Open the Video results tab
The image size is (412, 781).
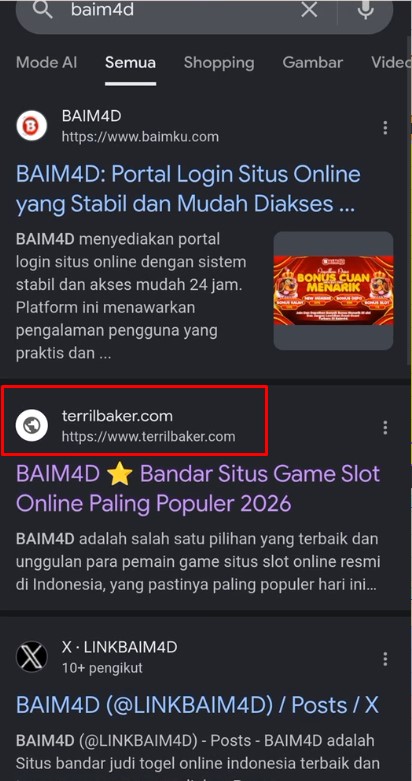[391, 62]
